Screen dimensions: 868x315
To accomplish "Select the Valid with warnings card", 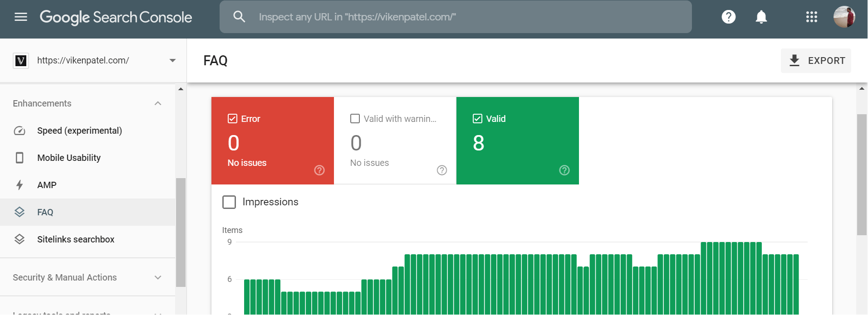I will click(395, 141).
